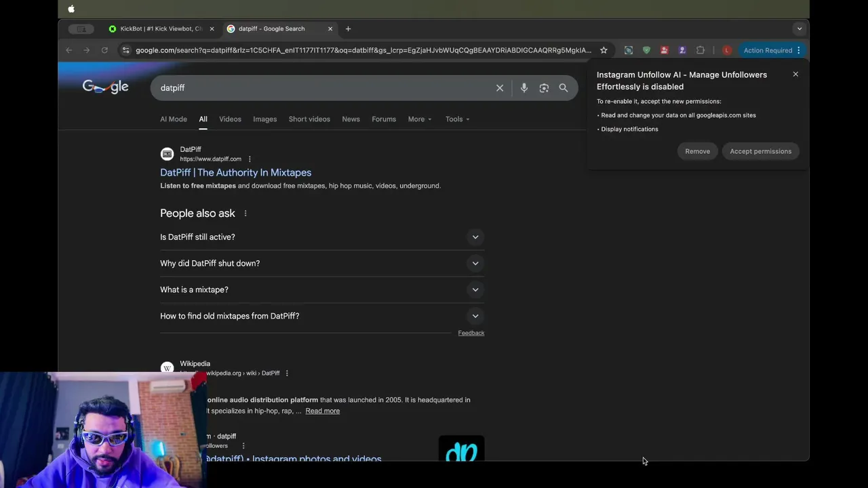Open the tab search dropdown arrow

[x=800, y=28]
